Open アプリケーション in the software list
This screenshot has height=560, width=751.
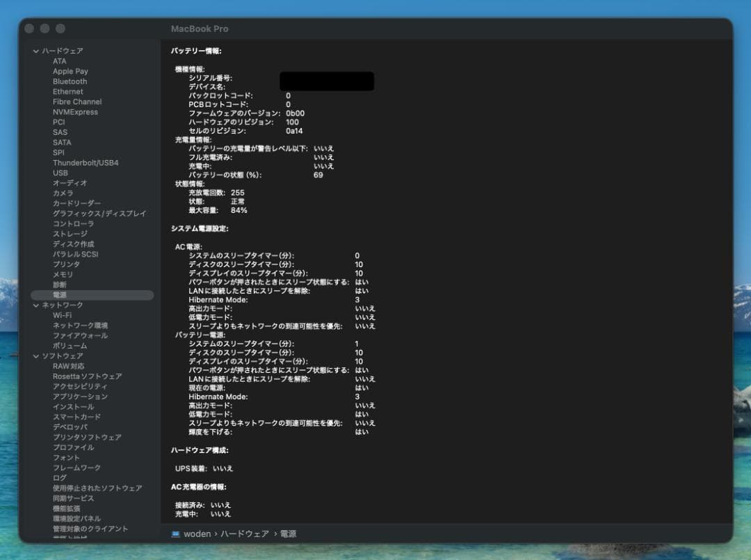(80, 397)
